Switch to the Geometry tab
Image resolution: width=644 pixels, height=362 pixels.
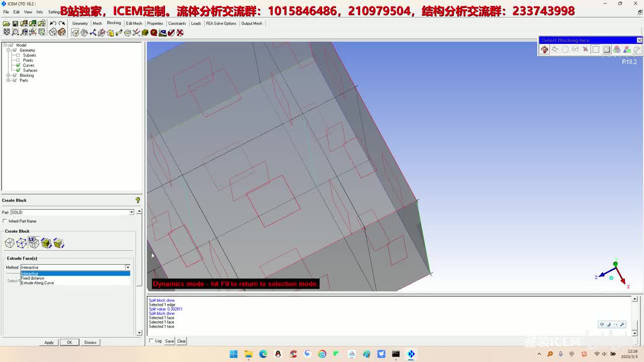tap(80, 23)
